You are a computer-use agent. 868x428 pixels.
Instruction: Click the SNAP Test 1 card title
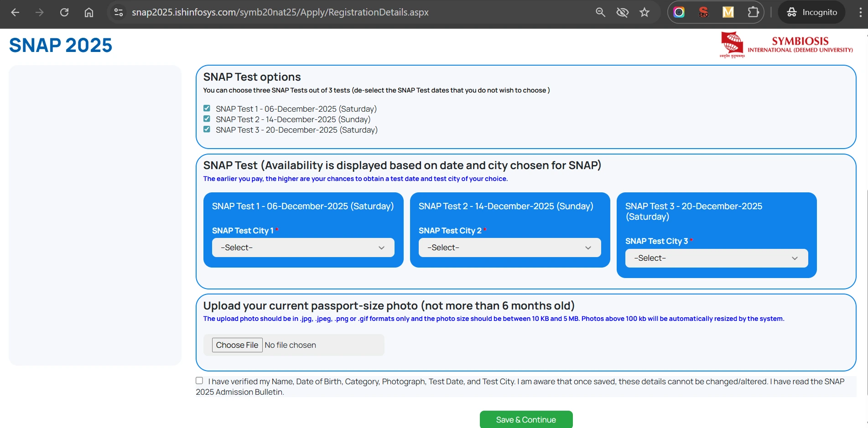coord(303,206)
